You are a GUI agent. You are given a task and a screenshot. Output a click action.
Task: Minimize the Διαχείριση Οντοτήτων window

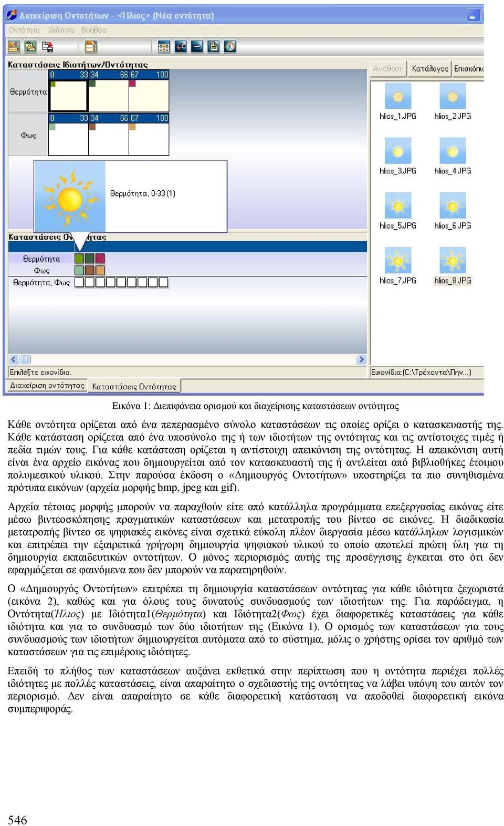(x=474, y=15)
